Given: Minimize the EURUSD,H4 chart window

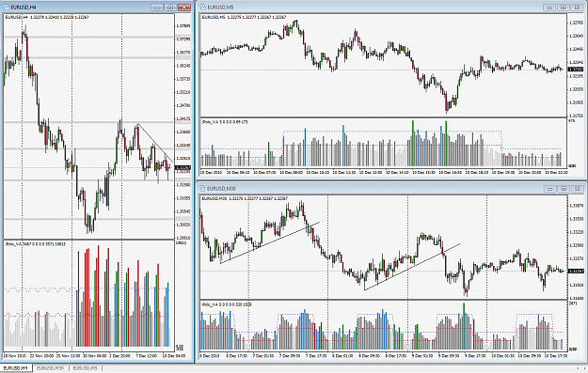Looking at the screenshot, I should [157, 8].
